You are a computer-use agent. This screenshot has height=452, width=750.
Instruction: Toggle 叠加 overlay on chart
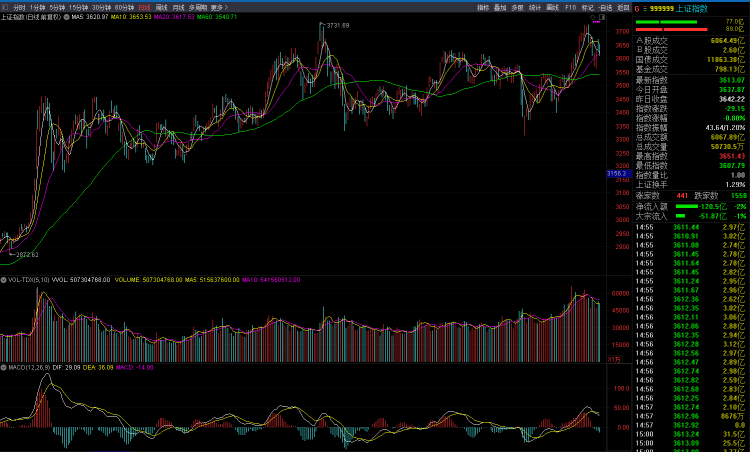500,8
